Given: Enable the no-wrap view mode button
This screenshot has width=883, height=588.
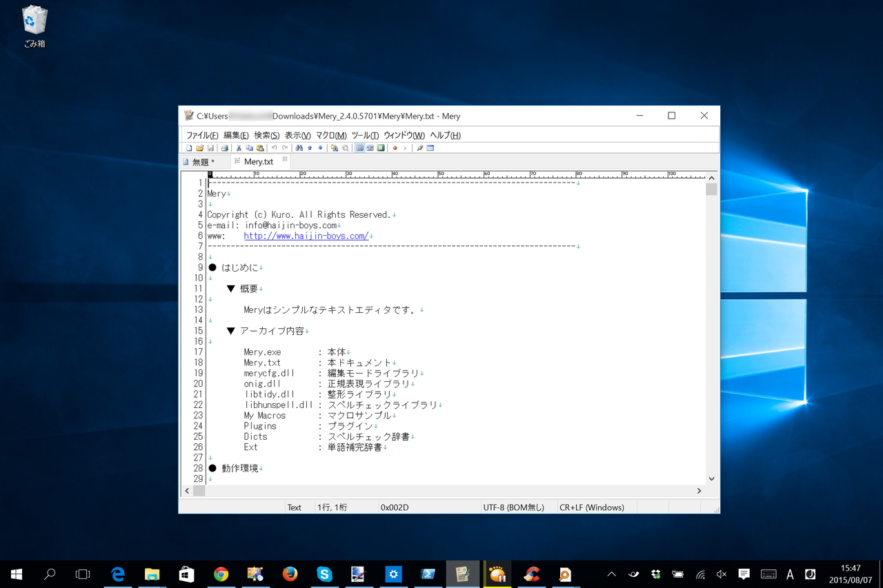Looking at the screenshot, I should (359, 148).
